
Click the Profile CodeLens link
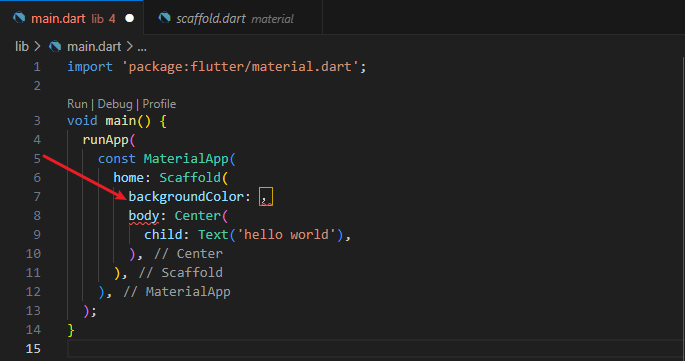[x=159, y=104]
